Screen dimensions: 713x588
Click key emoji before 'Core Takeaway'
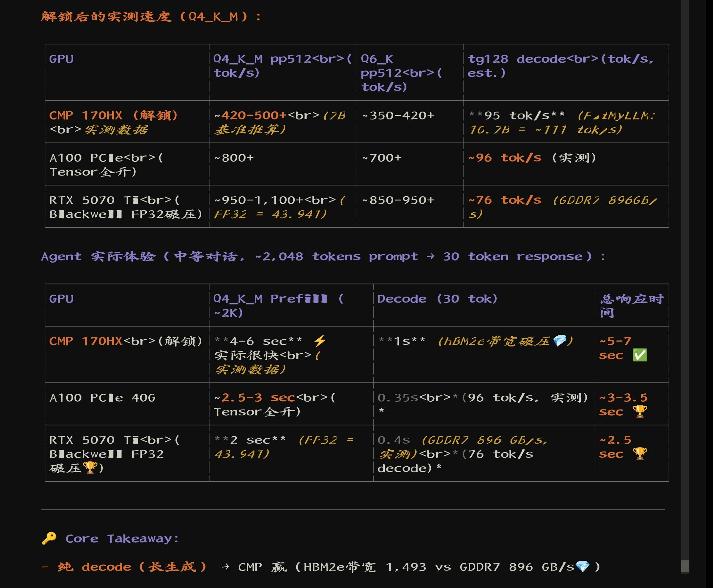pyautogui.click(x=49, y=538)
